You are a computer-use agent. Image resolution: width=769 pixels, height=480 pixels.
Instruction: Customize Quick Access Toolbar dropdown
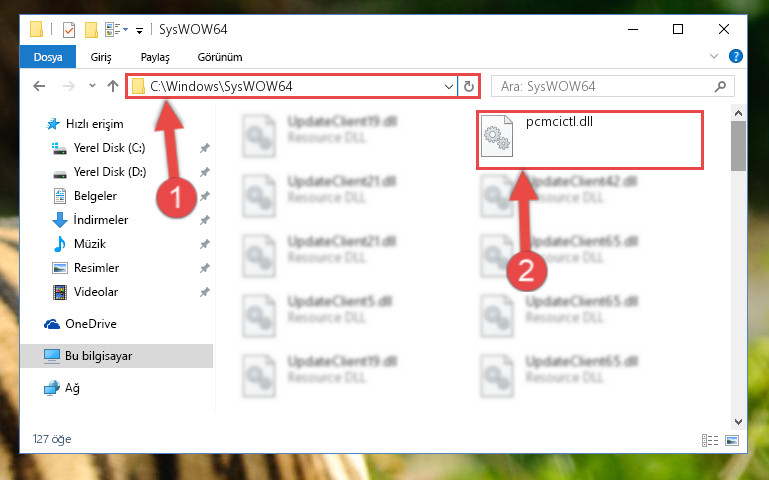(x=139, y=30)
